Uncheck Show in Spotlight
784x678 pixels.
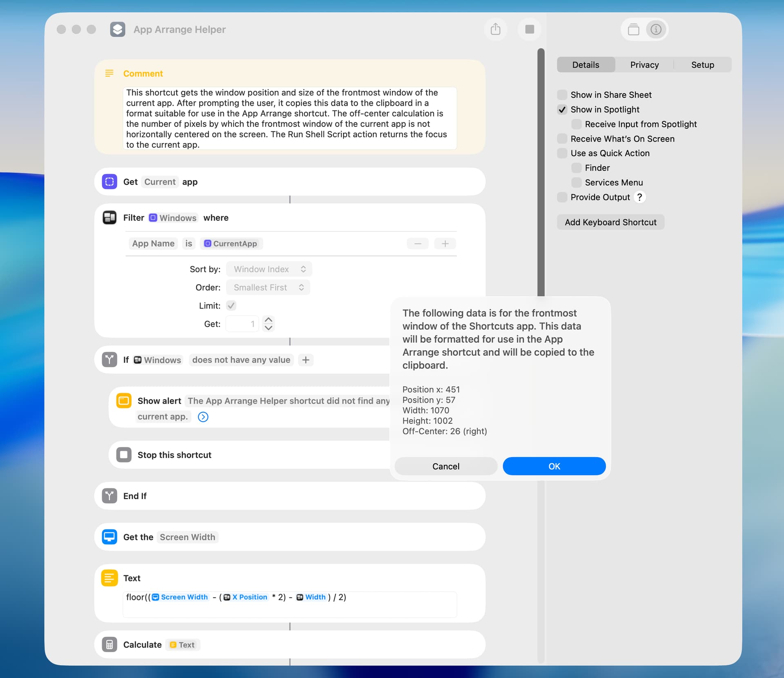coord(562,109)
